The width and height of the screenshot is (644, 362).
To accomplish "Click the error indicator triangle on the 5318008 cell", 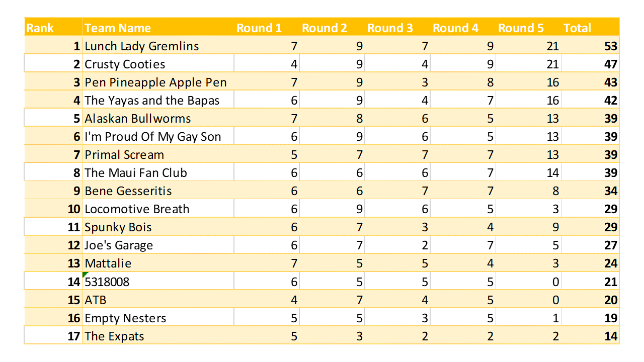I will [85, 275].
